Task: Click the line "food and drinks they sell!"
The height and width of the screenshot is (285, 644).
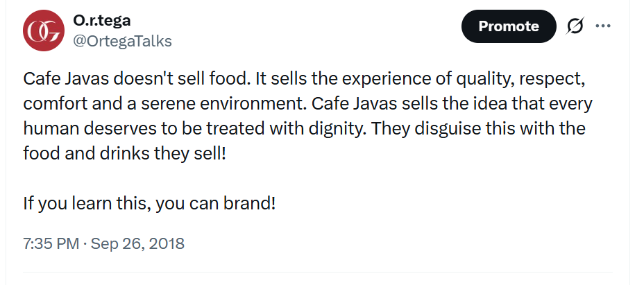Action: pyautogui.click(x=125, y=154)
